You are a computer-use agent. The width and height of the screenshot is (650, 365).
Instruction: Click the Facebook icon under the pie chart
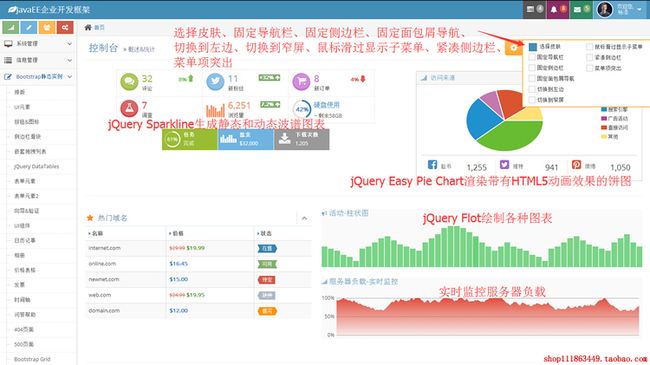coord(432,165)
